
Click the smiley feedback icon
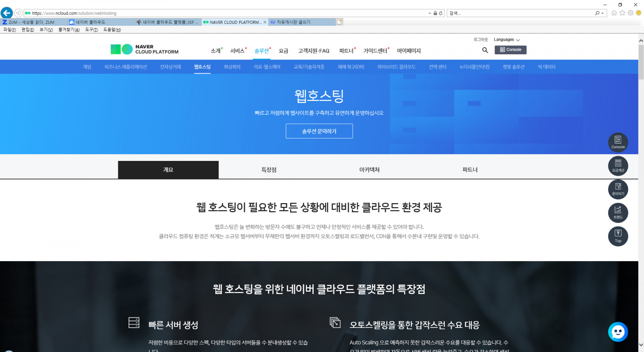(638, 13)
